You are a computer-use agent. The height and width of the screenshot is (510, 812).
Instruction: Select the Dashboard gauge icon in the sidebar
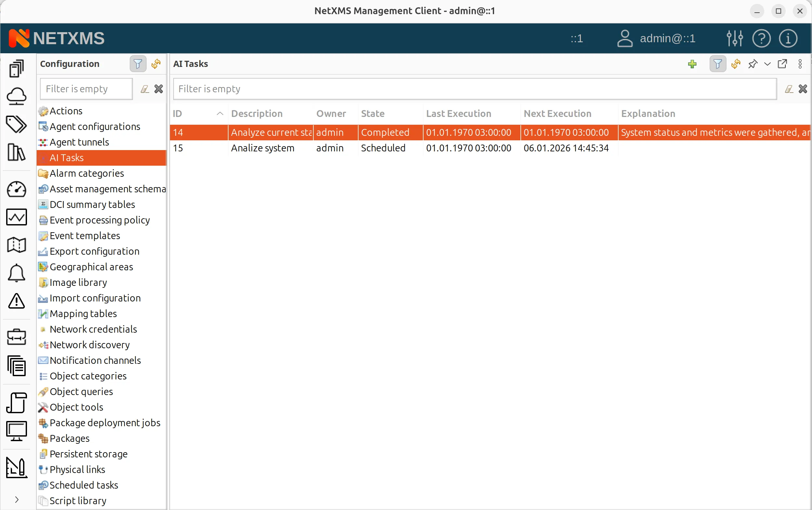17,189
